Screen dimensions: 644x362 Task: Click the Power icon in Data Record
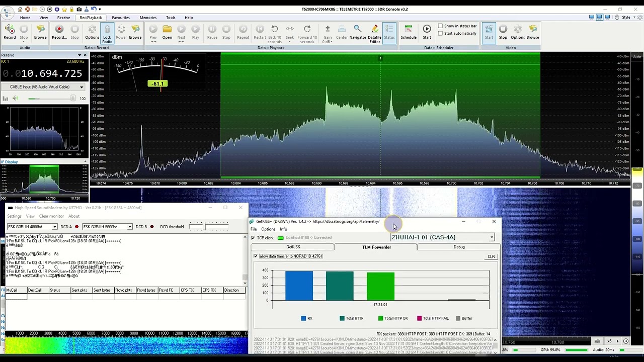[121, 32]
